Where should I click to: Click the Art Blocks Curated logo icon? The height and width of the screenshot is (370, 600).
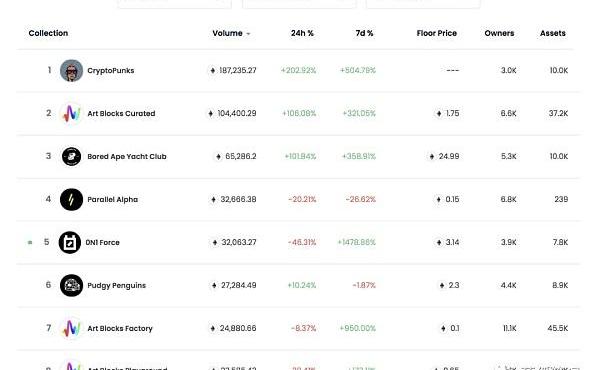[x=71, y=113]
